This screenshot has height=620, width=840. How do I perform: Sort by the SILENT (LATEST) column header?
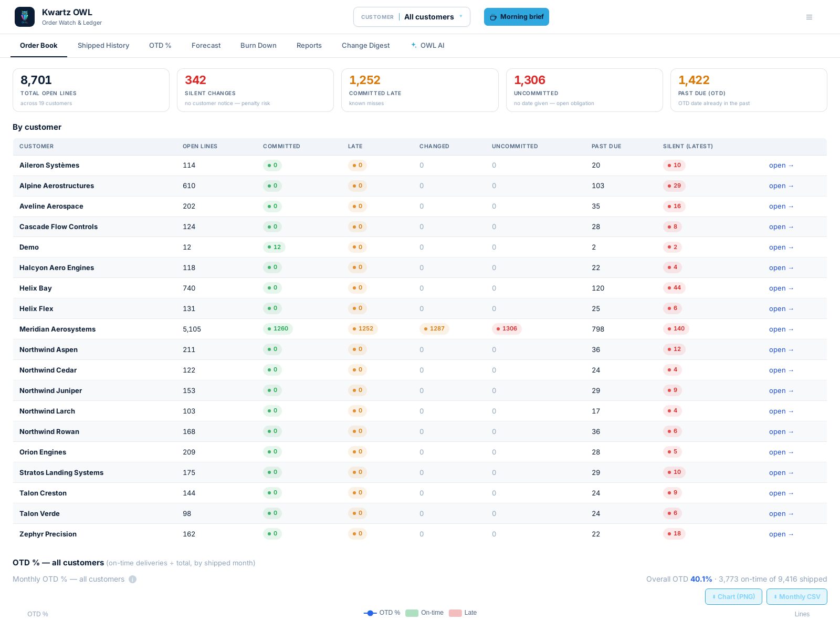[688, 146]
